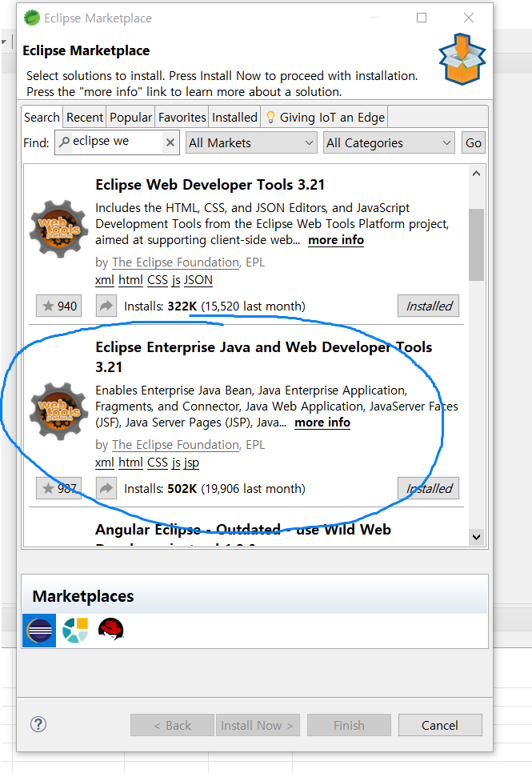
Task: Favorite Eclipse Web Developer Tools with 940 star
Action: pyautogui.click(x=59, y=306)
